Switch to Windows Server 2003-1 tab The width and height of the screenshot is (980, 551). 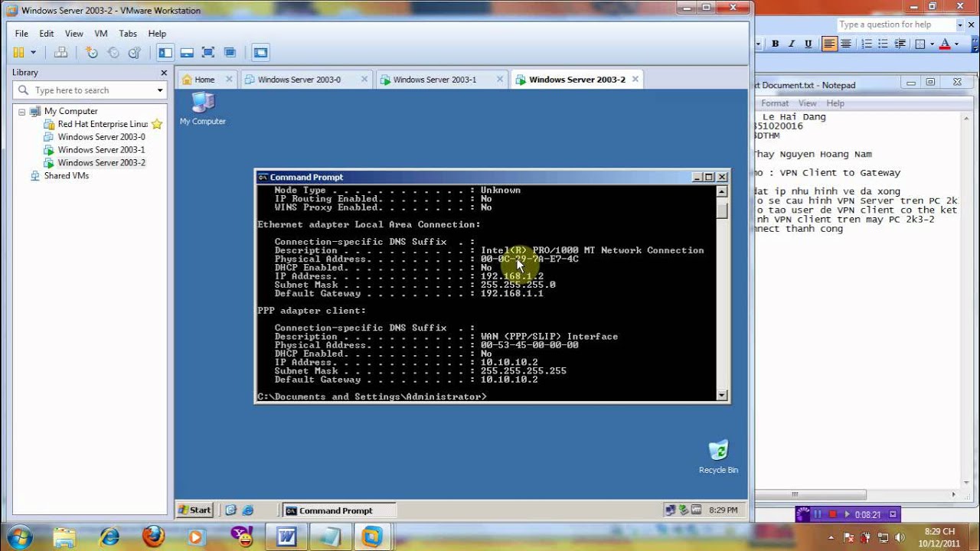pyautogui.click(x=434, y=80)
